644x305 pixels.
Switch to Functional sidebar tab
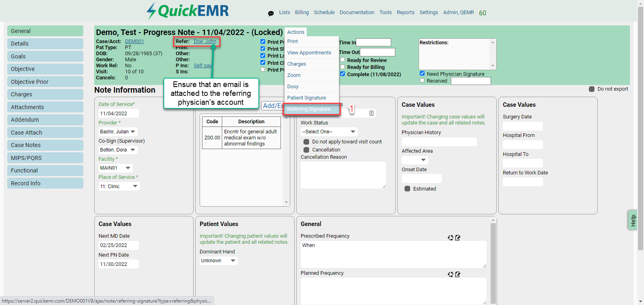(45, 170)
